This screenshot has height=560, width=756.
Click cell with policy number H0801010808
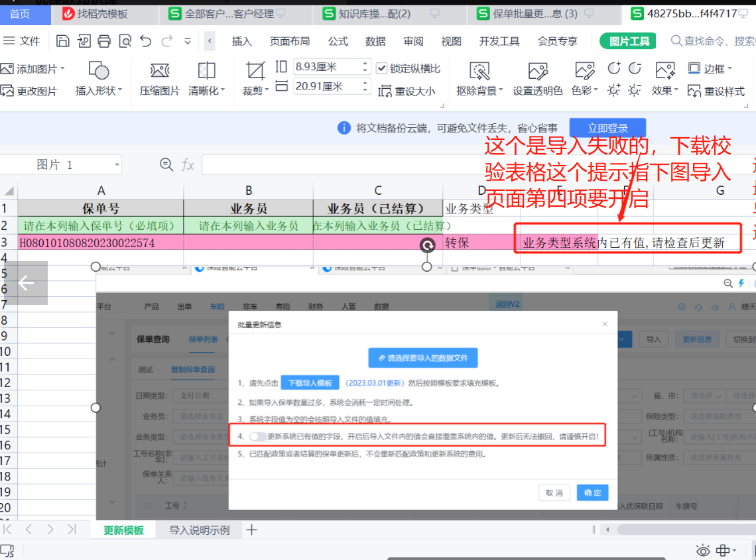(100, 243)
